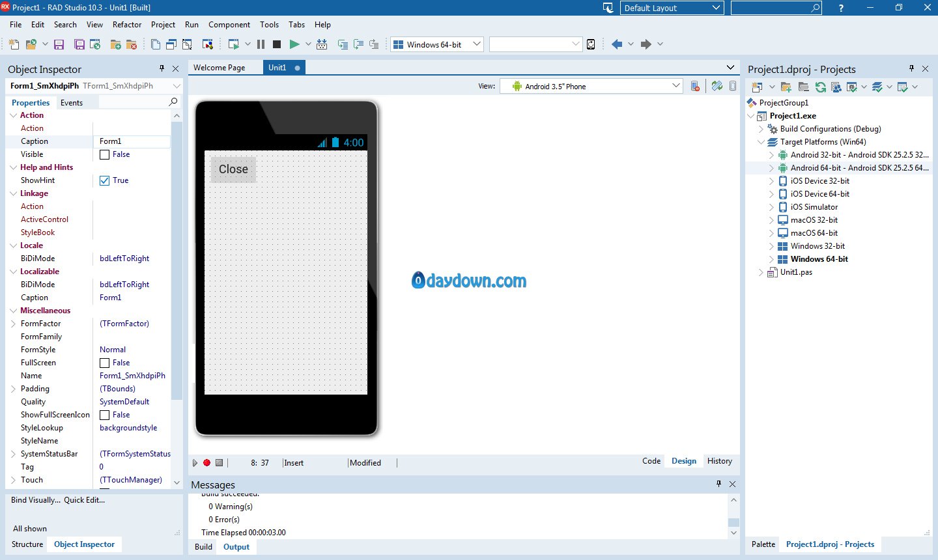Expand Build Configurations (Debug) node
This screenshot has width=938, height=560.
pos(761,129)
